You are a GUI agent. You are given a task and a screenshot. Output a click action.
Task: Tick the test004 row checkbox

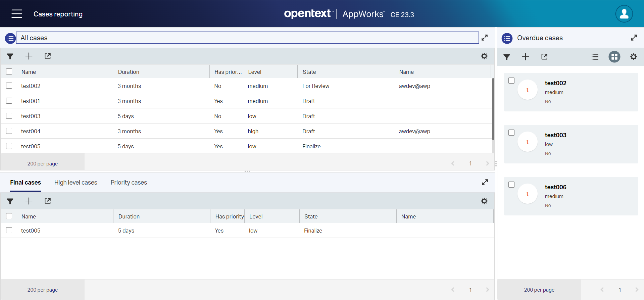[x=9, y=131]
